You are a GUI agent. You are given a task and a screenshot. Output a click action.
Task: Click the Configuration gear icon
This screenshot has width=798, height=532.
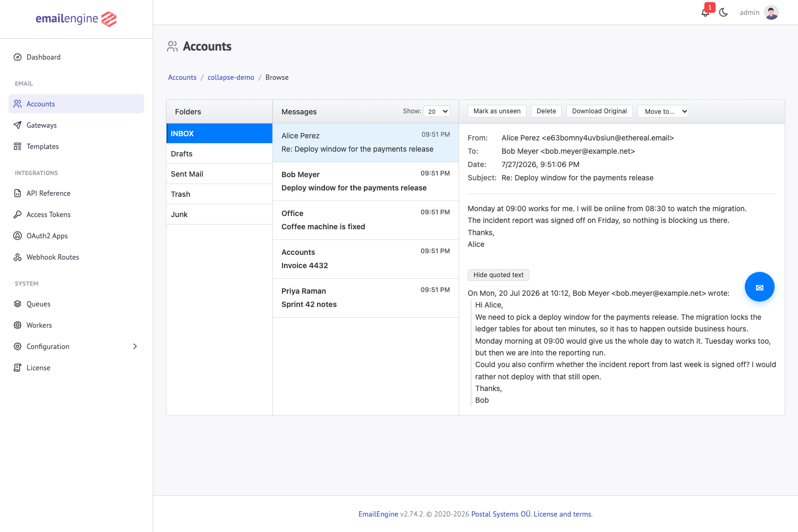pos(18,346)
